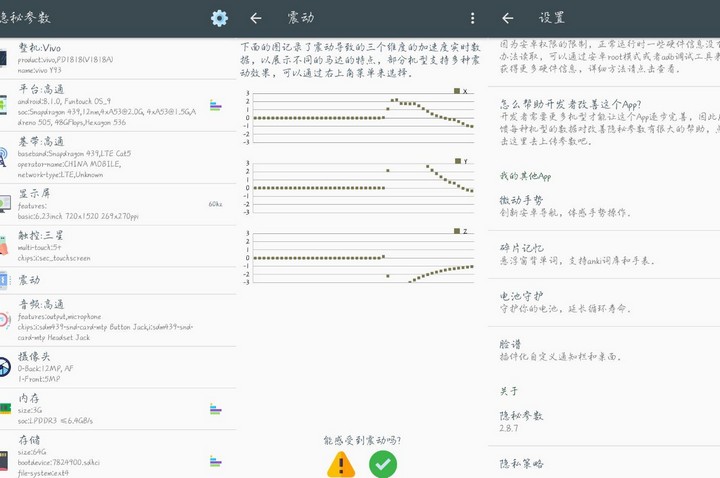Go back from the 设置 screen

[507, 18]
